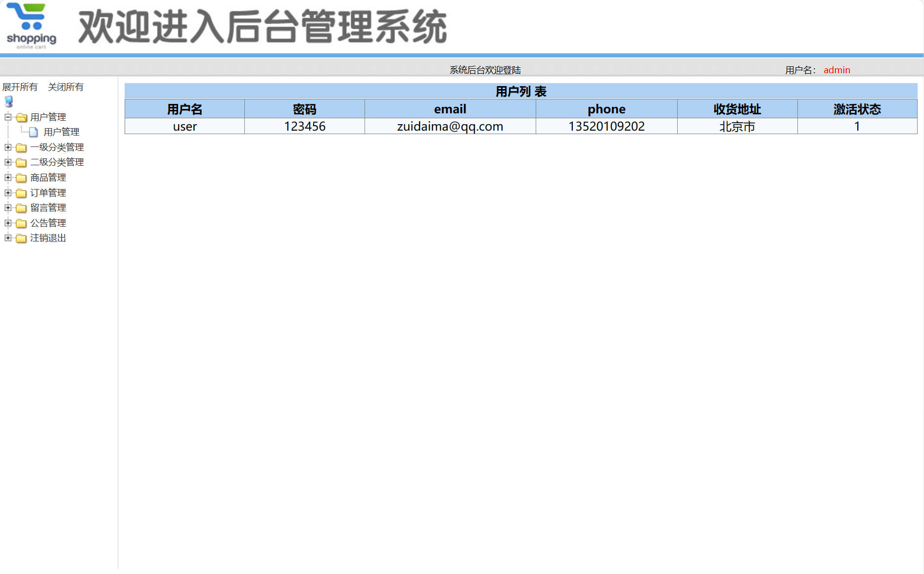Expand 商品管理 using the plus box
This screenshot has width=924, height=574.
(x=7, y=178)
